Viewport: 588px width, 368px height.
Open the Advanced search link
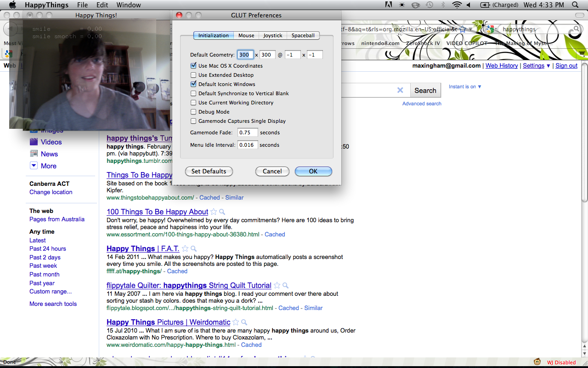pyautogui.click(x=422, y=103)
